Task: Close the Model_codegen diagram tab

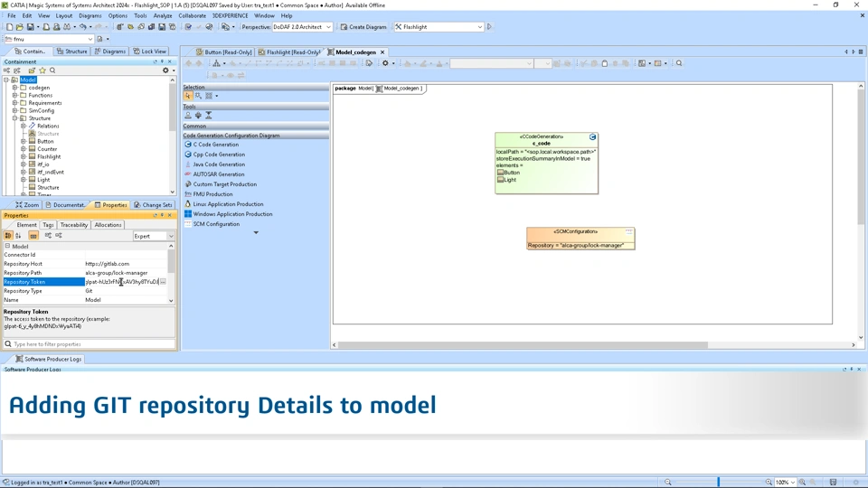Action: pyautogui.click(x=382, y=52)
